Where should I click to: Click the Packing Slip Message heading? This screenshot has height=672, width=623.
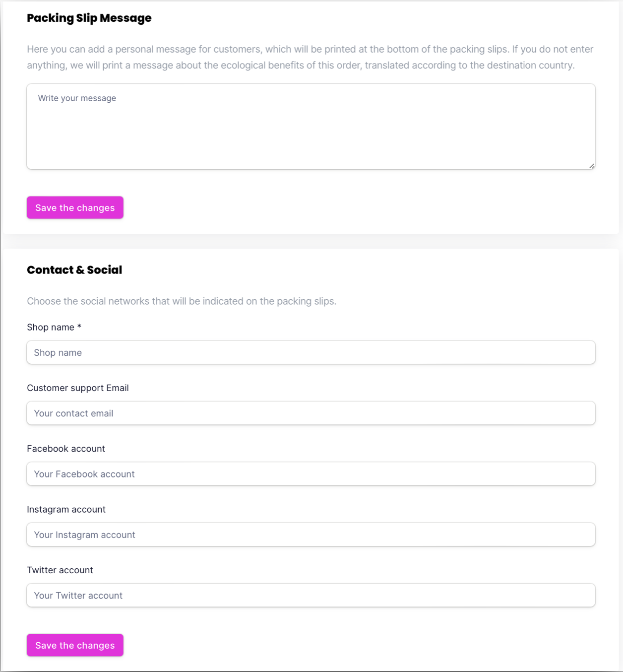pyautogui.click(x=89, y=18)
